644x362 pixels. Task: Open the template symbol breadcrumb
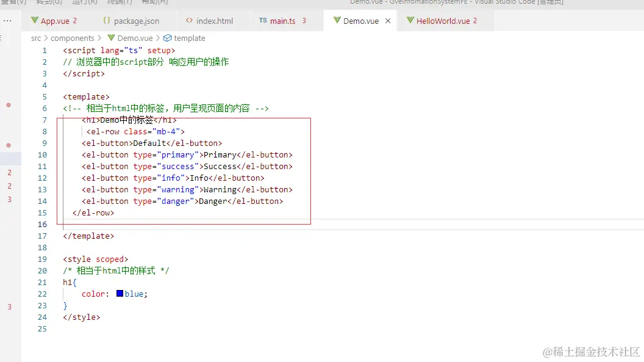(x=184, y=38)
